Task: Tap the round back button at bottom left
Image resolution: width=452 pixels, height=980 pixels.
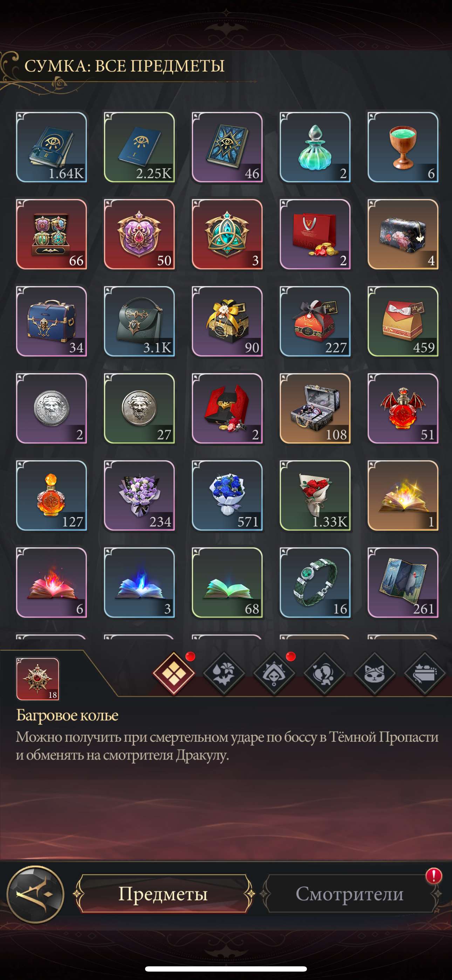Action: coord(35,894)
